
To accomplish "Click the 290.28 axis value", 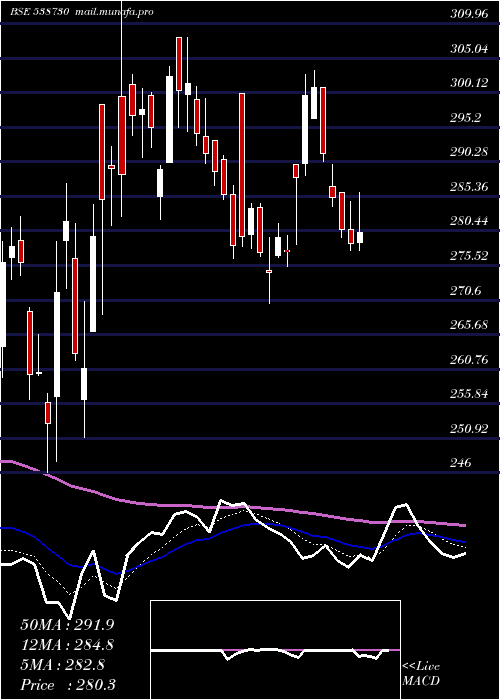I will coord(469,152).
